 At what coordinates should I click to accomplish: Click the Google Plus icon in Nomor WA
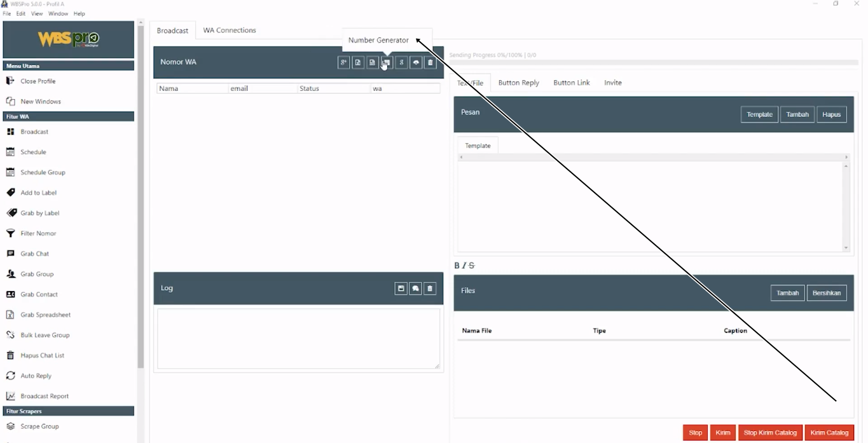(x=343, y=63)
